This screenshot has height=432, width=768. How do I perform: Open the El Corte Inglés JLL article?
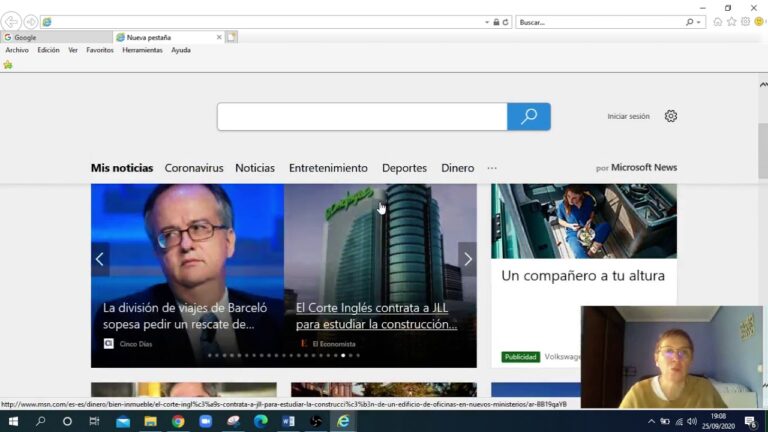click(x=376, y=316)
